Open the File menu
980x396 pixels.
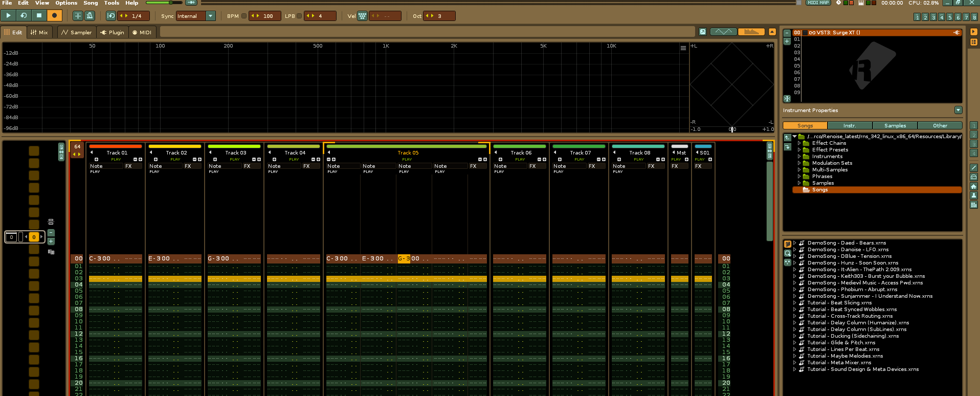[x=7, y=3]
